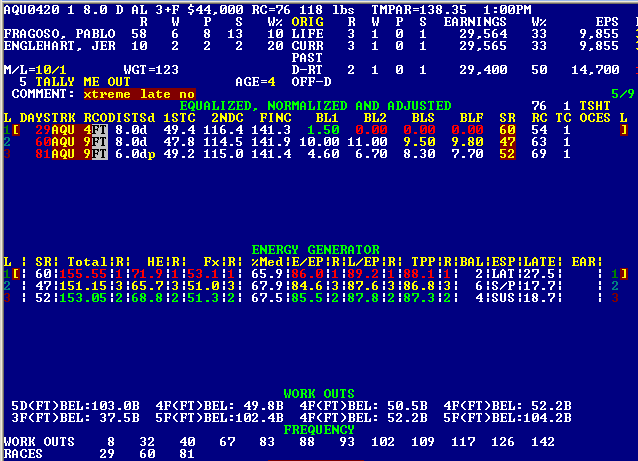Viewport: 638px width, 461px height.
Task: Click the LATE value 27.5
Action: pyautogui.click(x=539, y=273)
